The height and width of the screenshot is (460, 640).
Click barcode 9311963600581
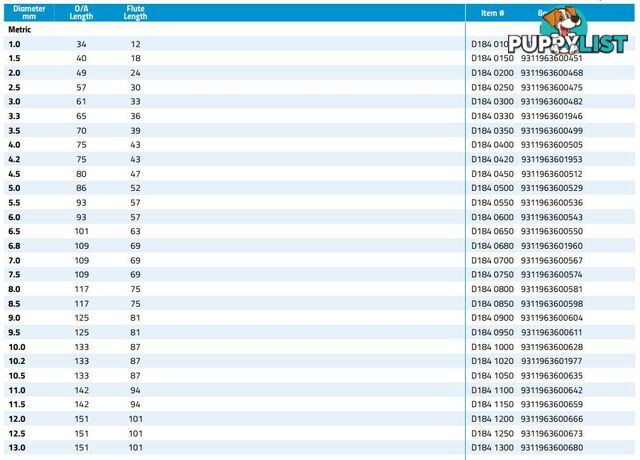click(551, 289)
